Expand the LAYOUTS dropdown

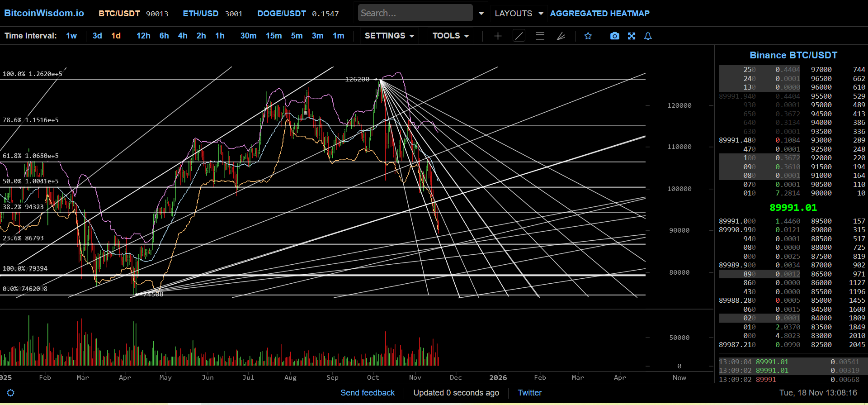click(x=519, y=14)
